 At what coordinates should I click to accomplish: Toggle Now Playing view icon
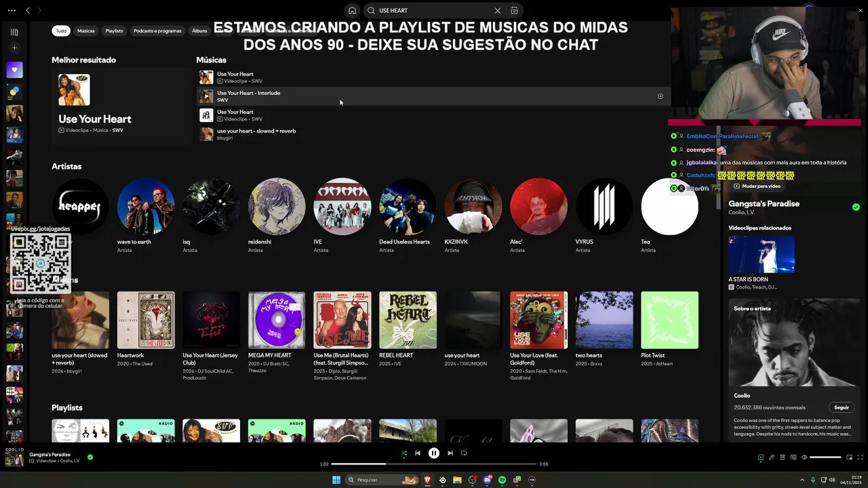coord(760,457)
